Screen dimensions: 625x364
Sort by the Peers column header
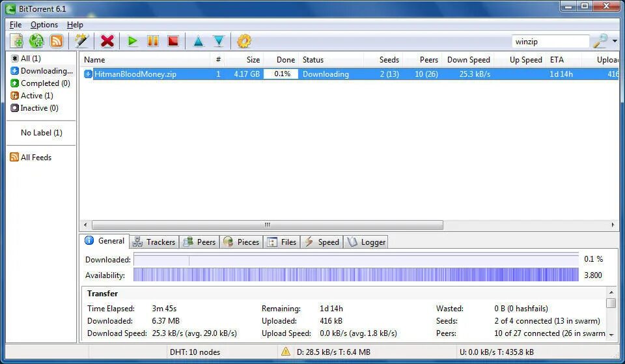(x=423, y=60)
